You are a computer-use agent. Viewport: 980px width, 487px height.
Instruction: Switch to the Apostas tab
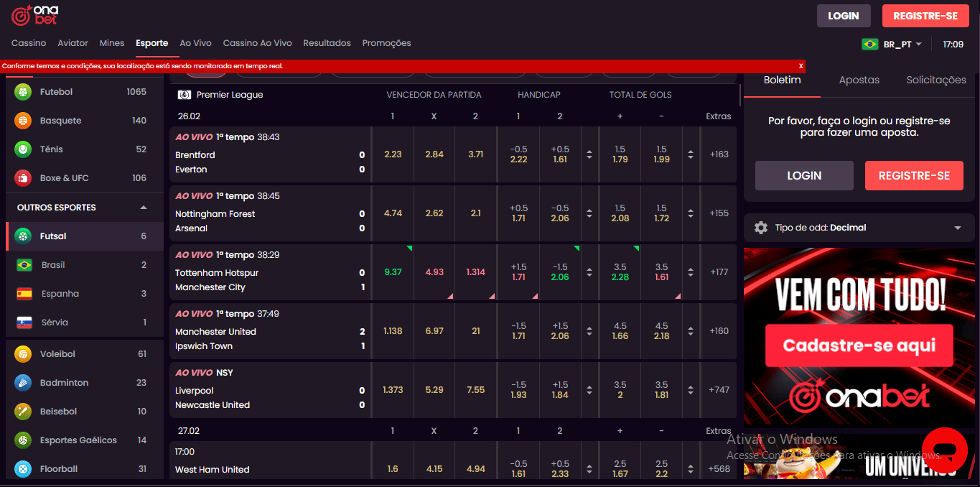pos(859,80)
